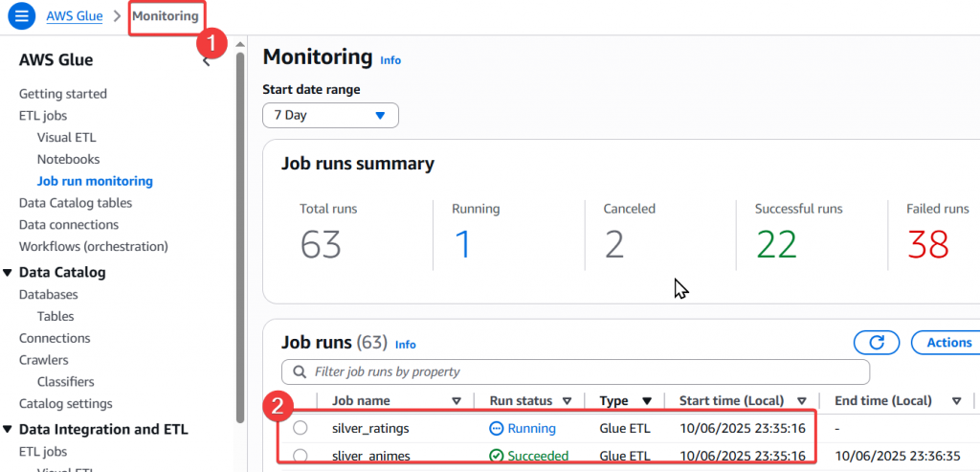Open ETL jobs under Getting started

click(x=43, y=116)
